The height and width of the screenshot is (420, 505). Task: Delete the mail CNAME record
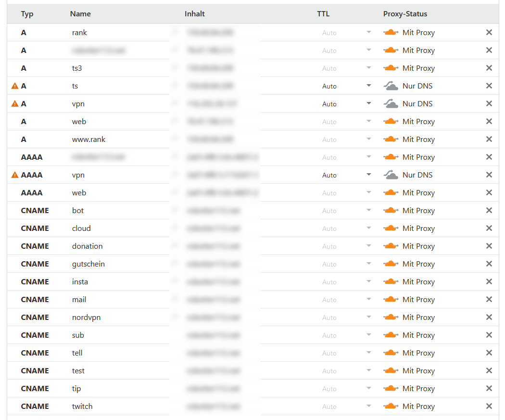(x=489, y=300)
